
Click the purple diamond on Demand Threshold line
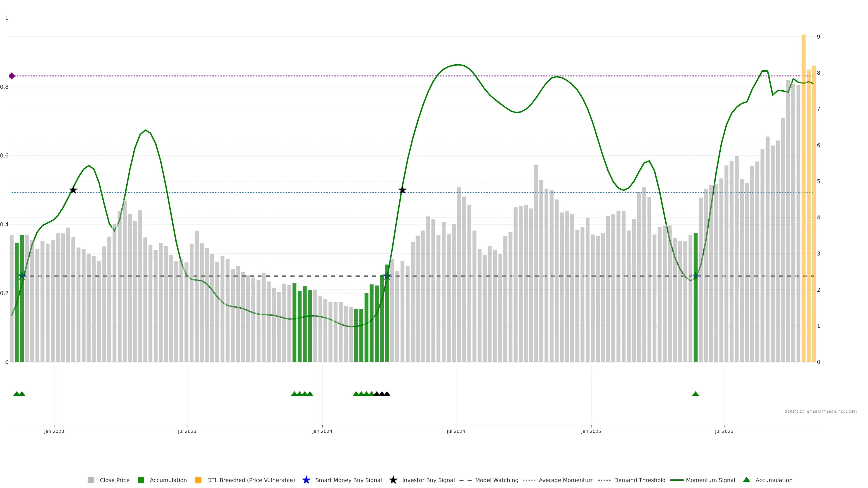(x=12, y=76)
